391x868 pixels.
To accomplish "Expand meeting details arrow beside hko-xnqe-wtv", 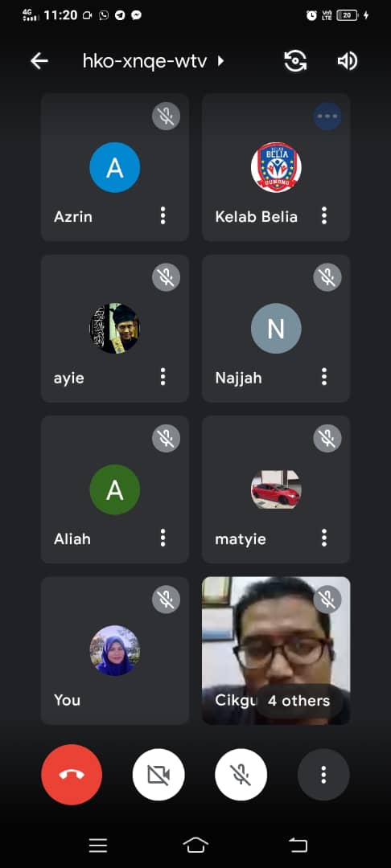I will [220, 61].
